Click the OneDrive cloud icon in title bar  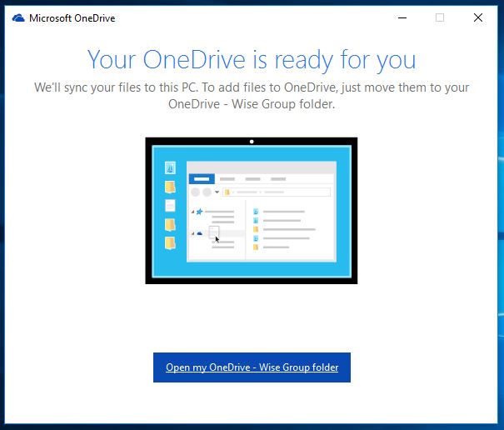(18, 18)
